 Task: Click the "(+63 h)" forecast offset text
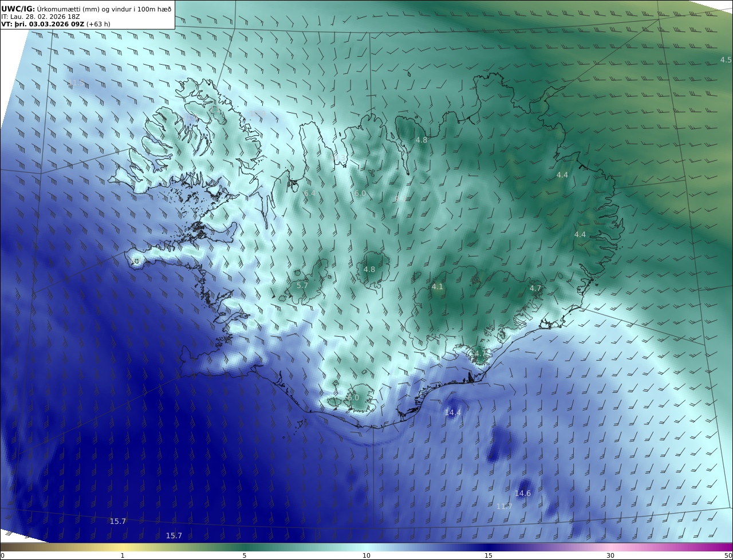[x=98, y=24]
